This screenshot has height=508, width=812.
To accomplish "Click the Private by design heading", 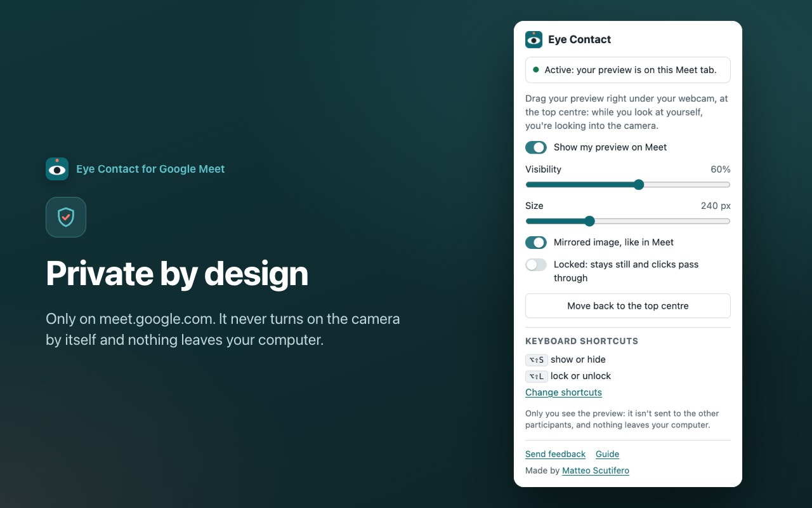I will (177, 274).
